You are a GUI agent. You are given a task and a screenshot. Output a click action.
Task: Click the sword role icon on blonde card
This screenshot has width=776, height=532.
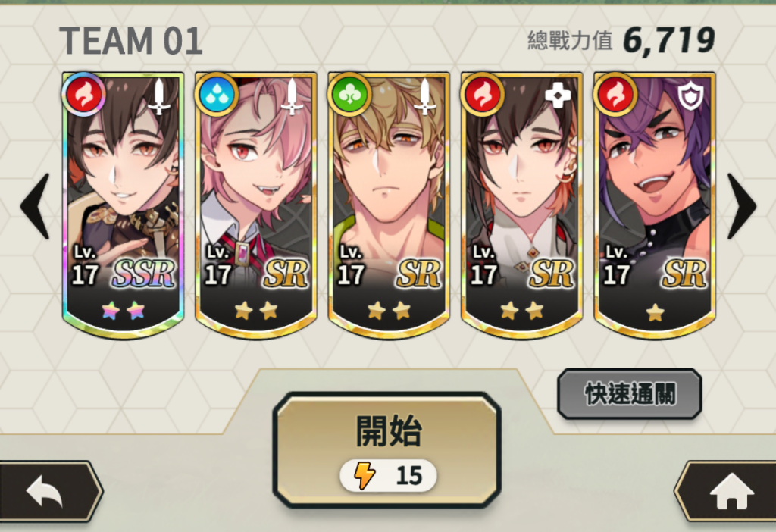click(x=424, y=97)
